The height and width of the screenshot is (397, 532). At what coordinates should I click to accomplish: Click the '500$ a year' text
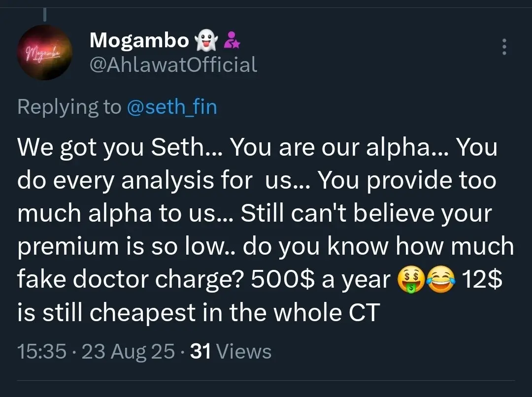(x=321, y=280)
